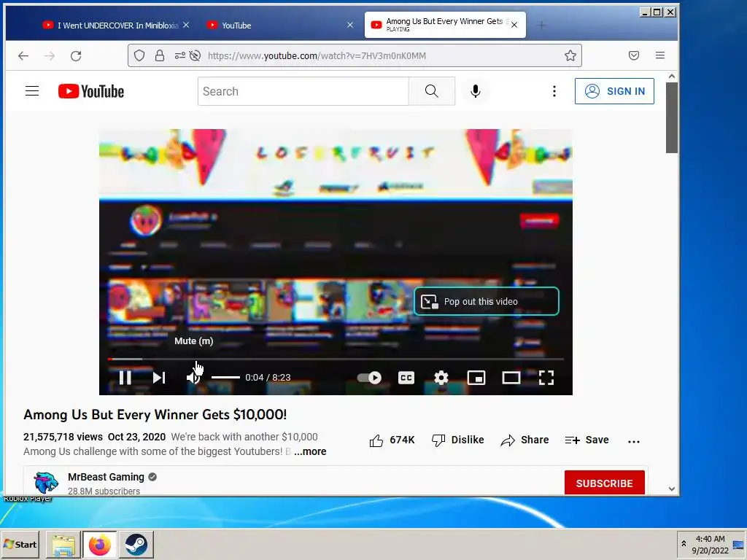Go back to the previous page
This screenshot has width=747, height=560.
[x=23, y=55]
